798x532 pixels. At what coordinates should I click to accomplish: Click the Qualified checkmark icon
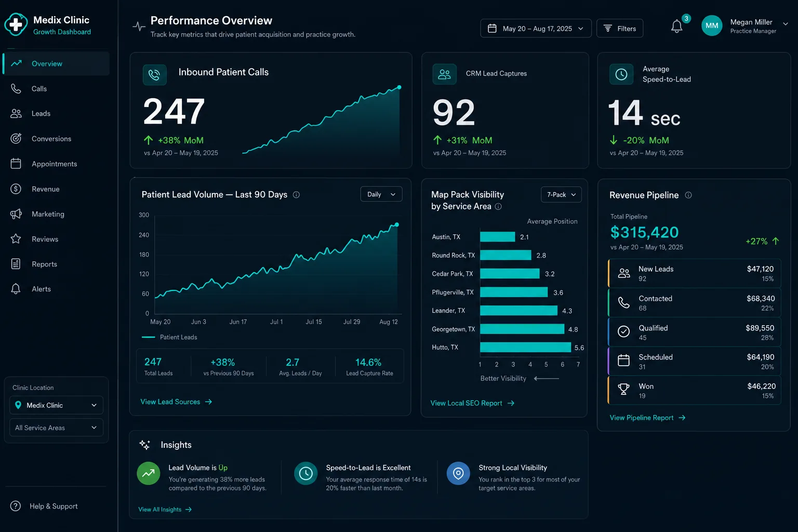624,331
